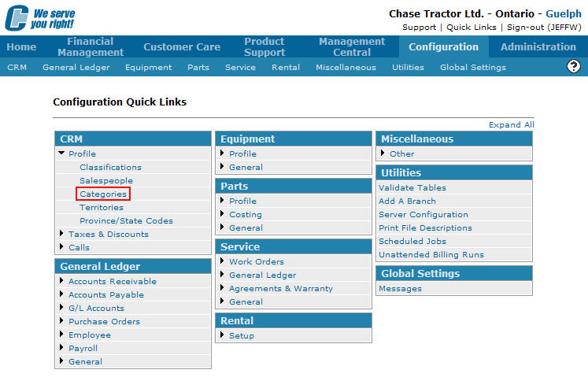Expand the G/L Accounts arrow

click(61, 308)
